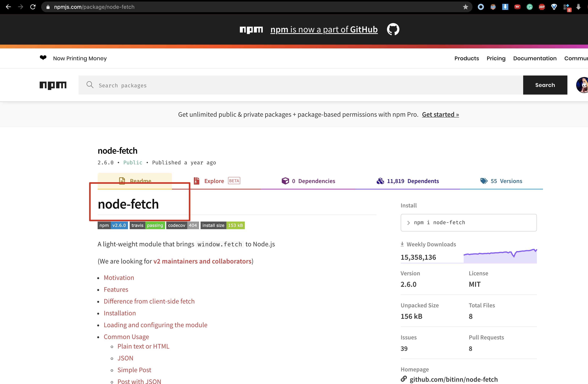
Task: Click the link icon next to the Homepage URL
Action: click(x=403, y=379)
